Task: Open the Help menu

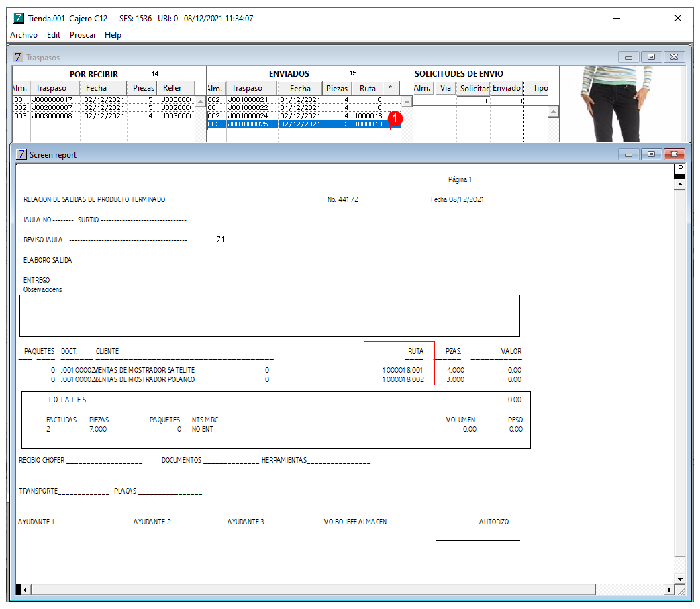Action: (113, 35)
